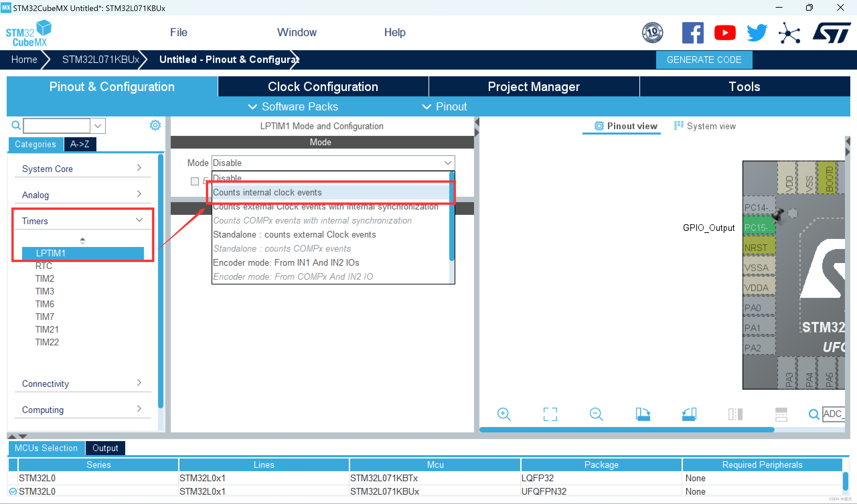The height and width of the screenshot is (504, 857).
Task: Switch to Clock Configuration tab
Action: coord(323,86)
